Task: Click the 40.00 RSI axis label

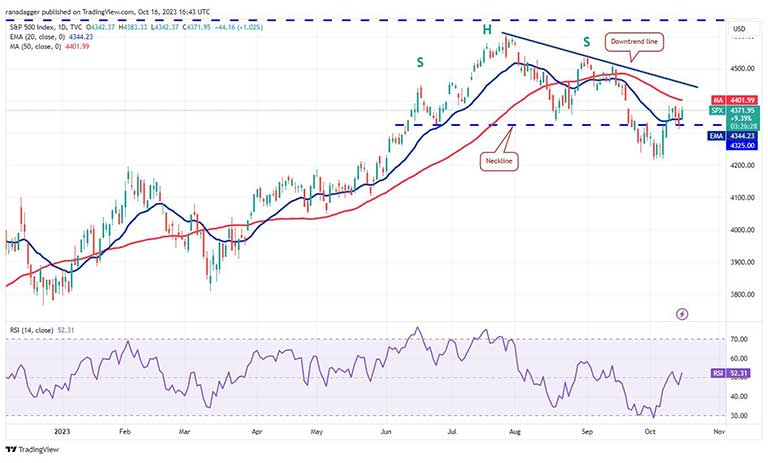Action: coord(740,396)
